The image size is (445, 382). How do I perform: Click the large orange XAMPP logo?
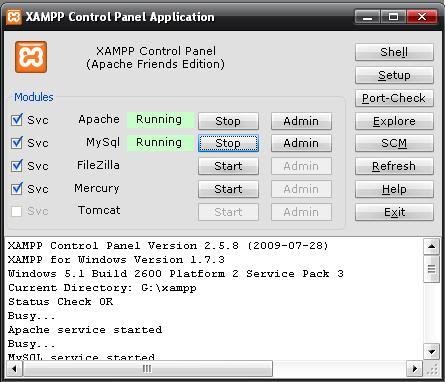click(31, 57)
